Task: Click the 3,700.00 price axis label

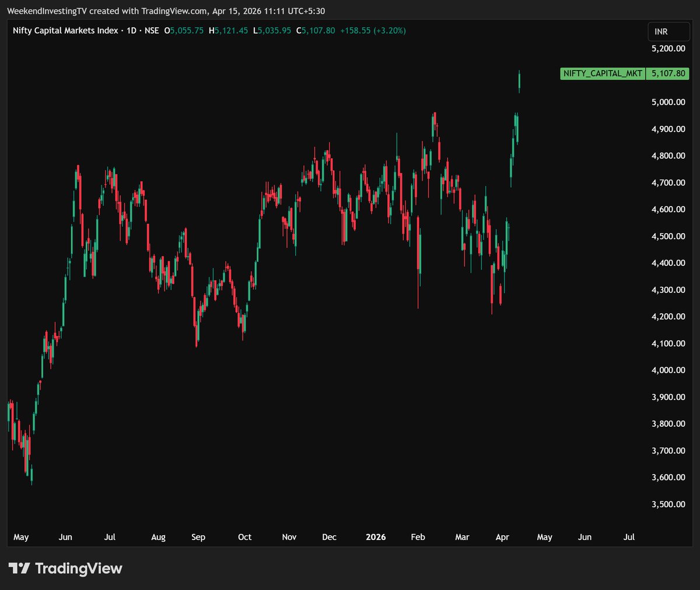Action: (668, 451)
